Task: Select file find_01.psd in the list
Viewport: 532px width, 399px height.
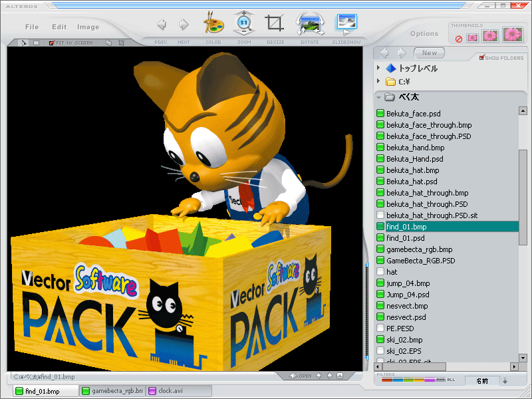Action: pos(406,238)
